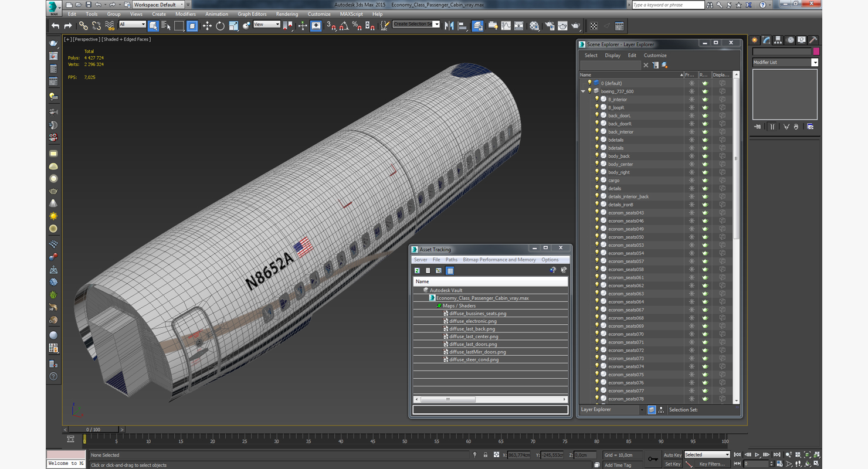Viewport: 868px width, 469px height.
Task: Open the Modifiers menu
Action: (x=185, y=14)
